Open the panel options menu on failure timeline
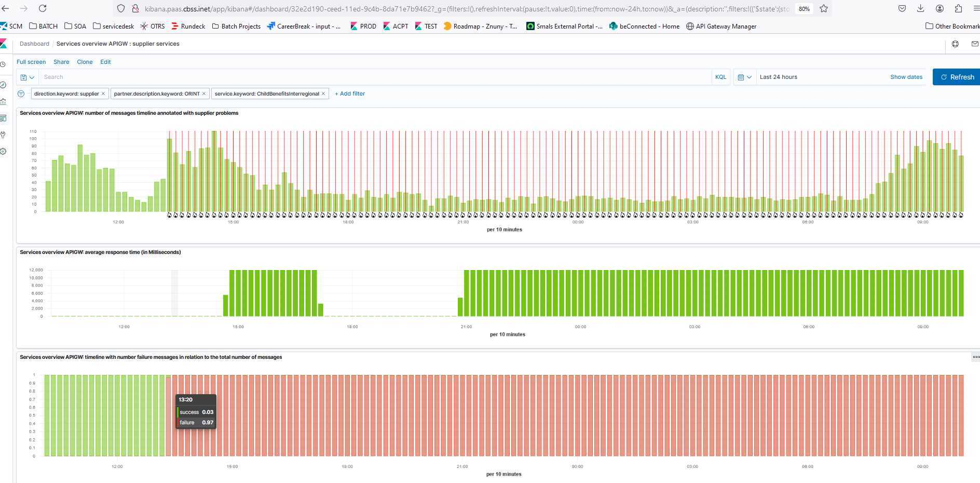This screenshot has width=980, height=483. 975,357
